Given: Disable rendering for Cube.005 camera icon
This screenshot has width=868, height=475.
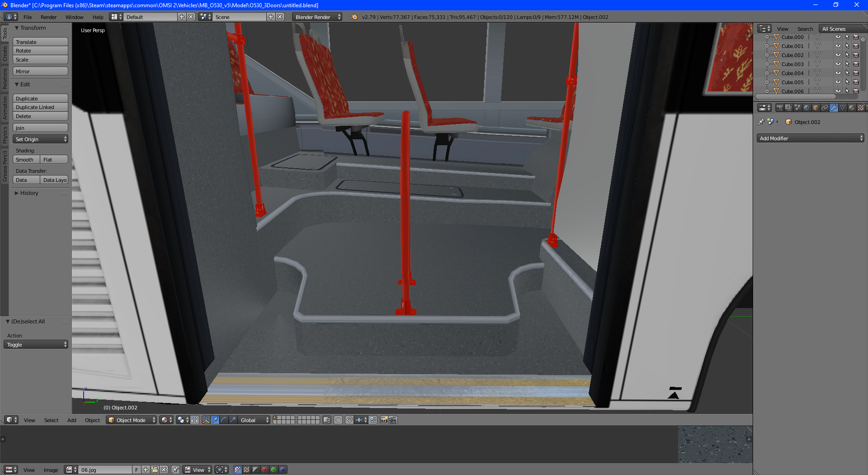Looking at the screenshot, I should coord(856,82).
